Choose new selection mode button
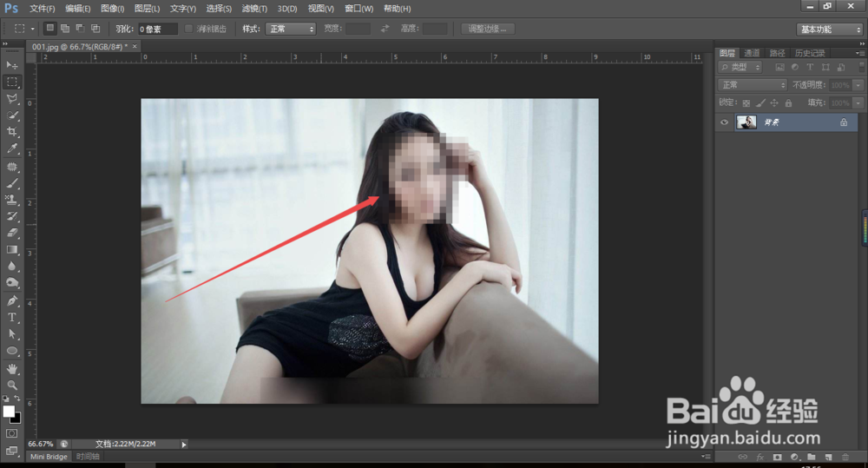 49,29
